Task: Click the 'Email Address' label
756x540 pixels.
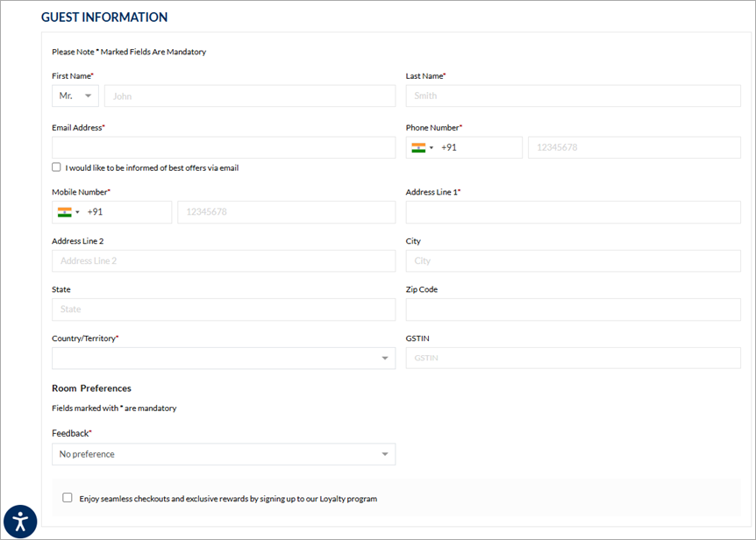Action: (78, 128)
